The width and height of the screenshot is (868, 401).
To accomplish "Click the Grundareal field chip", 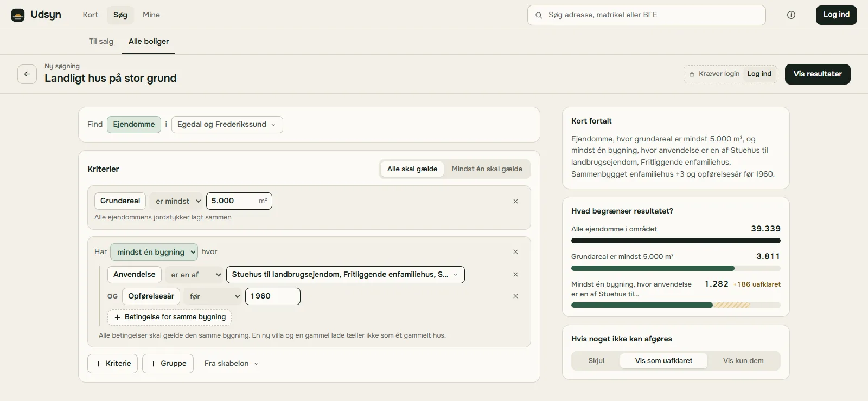I will click(120, 201).
